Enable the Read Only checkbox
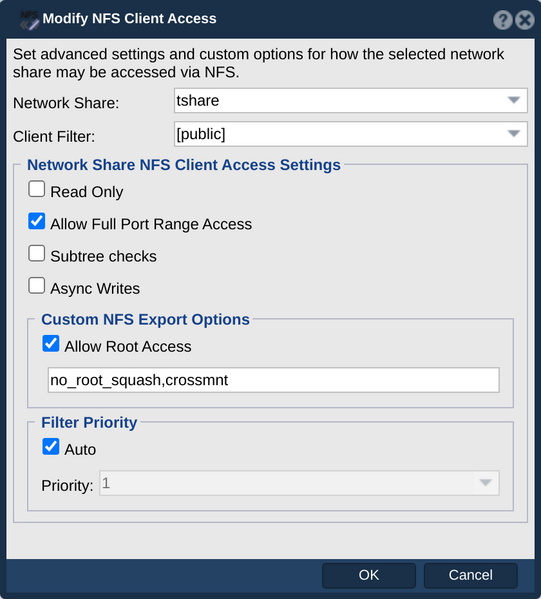The height and width of the screenshot is (599, 541). 37,189
